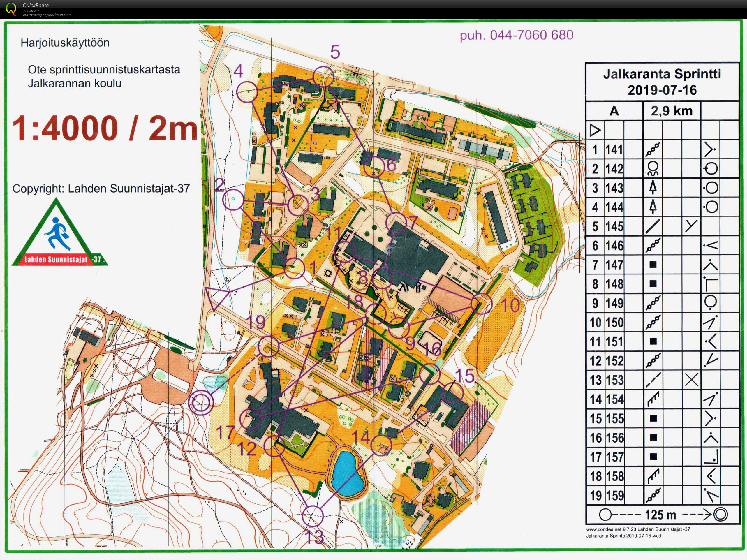Select control circle 15 on the map

(452, 393)
